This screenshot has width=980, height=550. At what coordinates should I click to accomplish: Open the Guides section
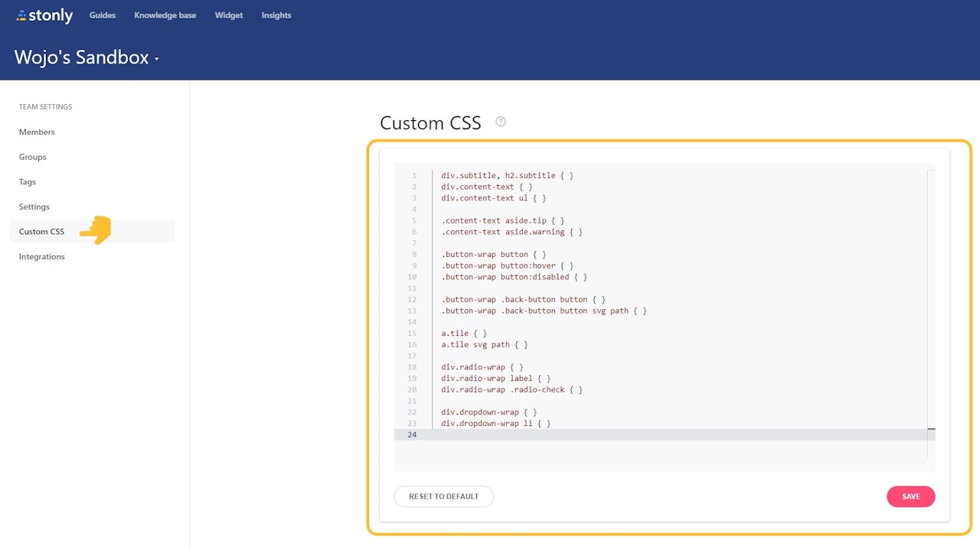(102, 15)
